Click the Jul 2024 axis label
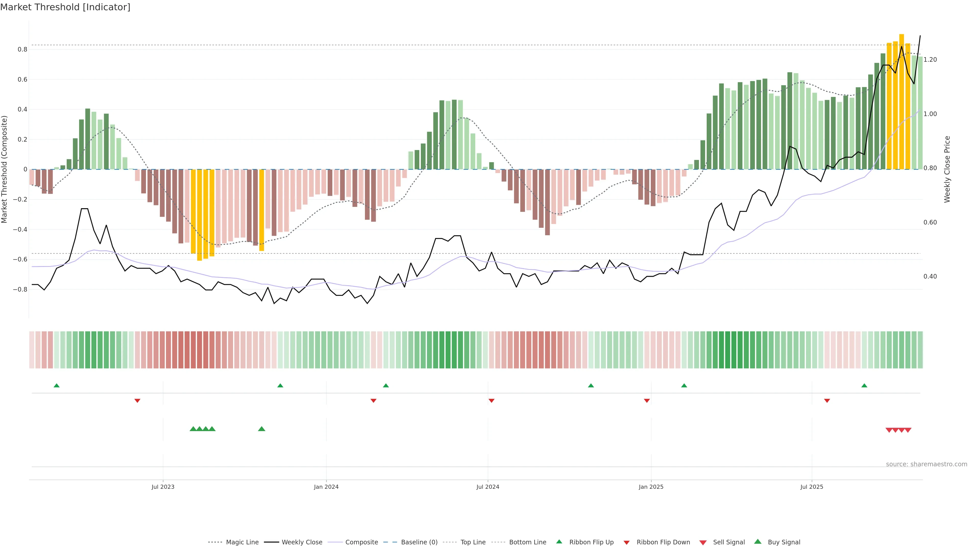980x551 pixels. point(488,487)
